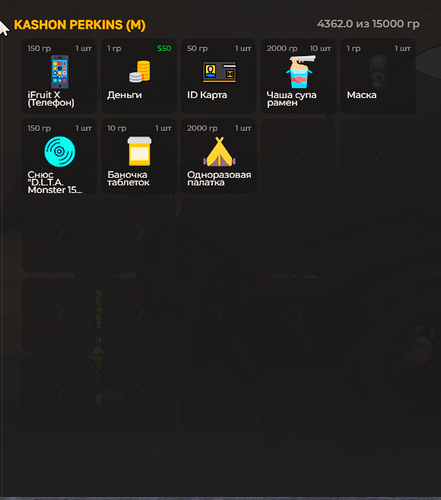Click the "50 гр" ID card weight
The height and width of the screenshot is (500, 441).
pos(197,48)
